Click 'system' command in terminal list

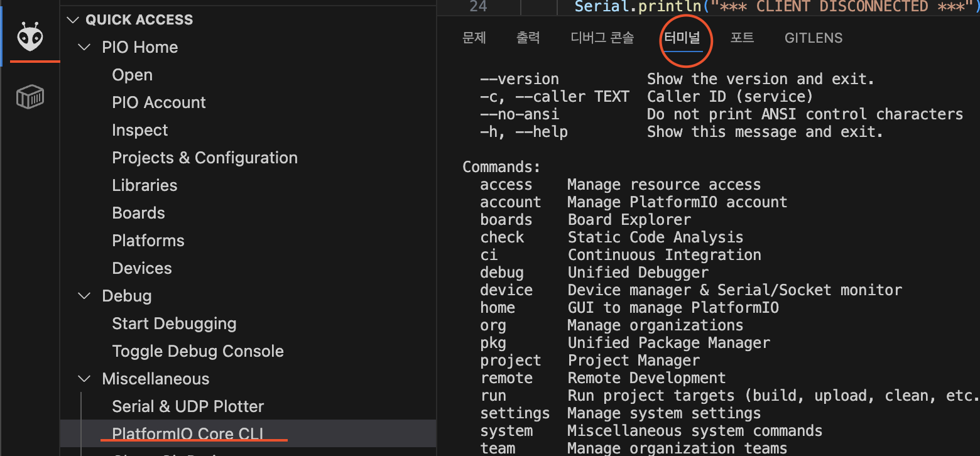click(506, 431)
